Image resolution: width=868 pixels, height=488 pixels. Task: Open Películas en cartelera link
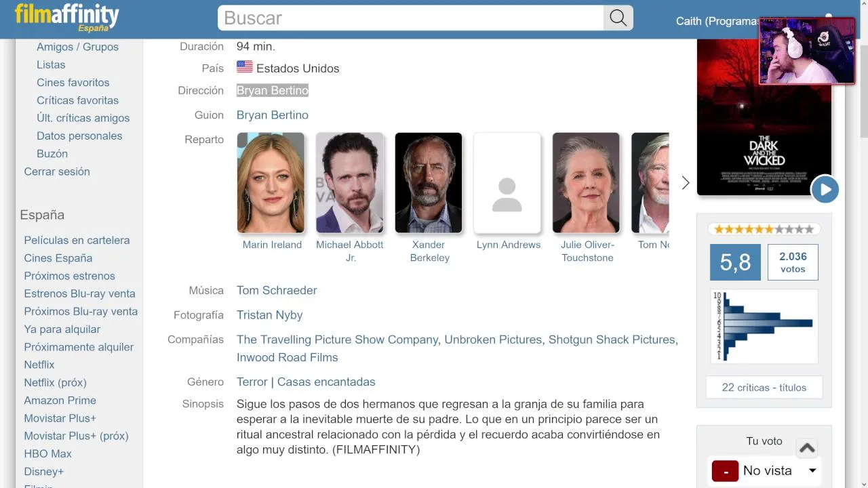tap(77, 240)
